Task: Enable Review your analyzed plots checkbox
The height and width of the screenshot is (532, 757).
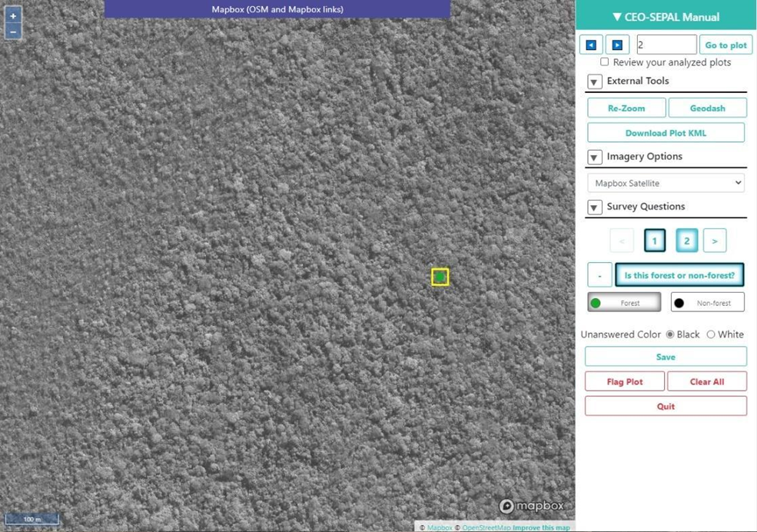Action: (604, 62)
